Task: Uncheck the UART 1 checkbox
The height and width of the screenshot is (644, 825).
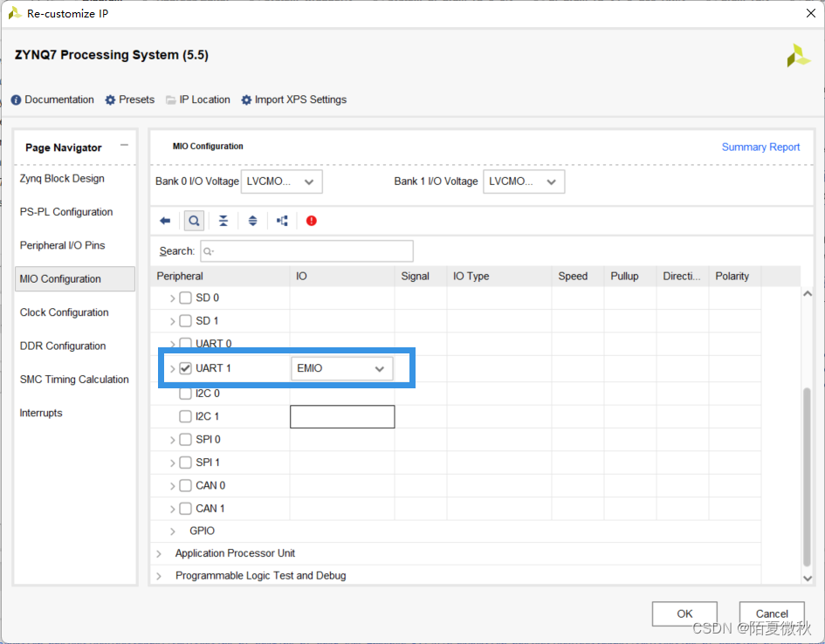Action: tap(185, 368)
